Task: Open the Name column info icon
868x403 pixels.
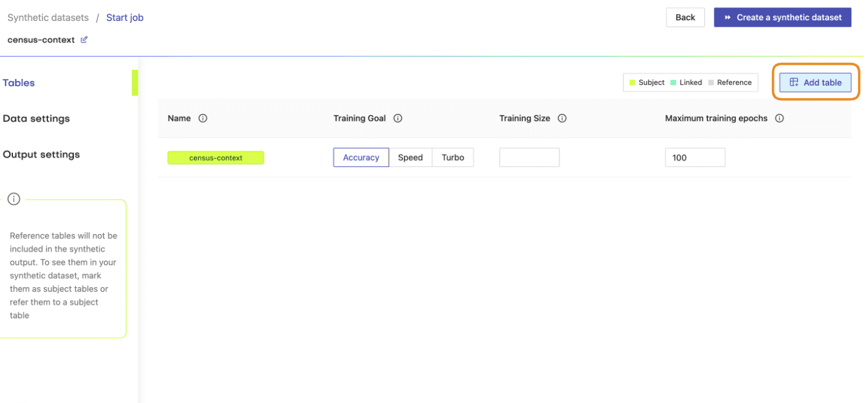Action: pyautogui.click(x=203, y=118)
